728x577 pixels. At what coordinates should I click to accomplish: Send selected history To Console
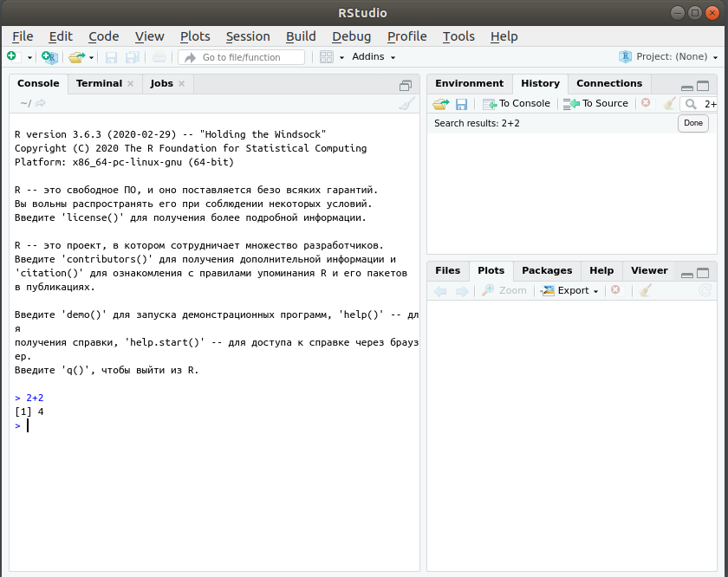click(517, 103)
